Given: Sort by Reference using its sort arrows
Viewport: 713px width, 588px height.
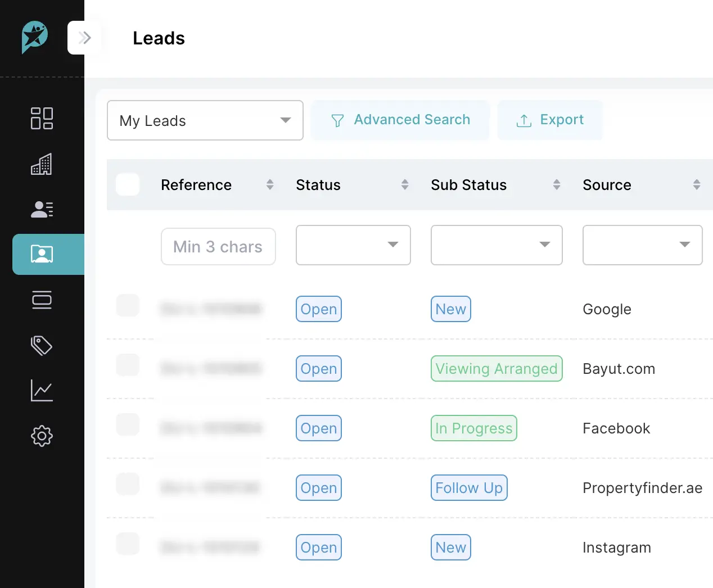Looking at the screenshot, I should (x=270, y=184).
